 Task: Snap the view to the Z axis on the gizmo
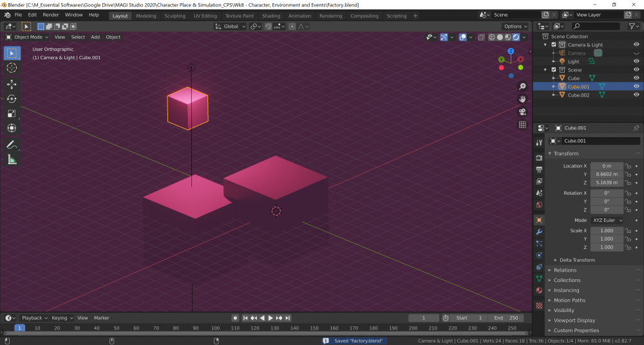[x=511, y=51]
